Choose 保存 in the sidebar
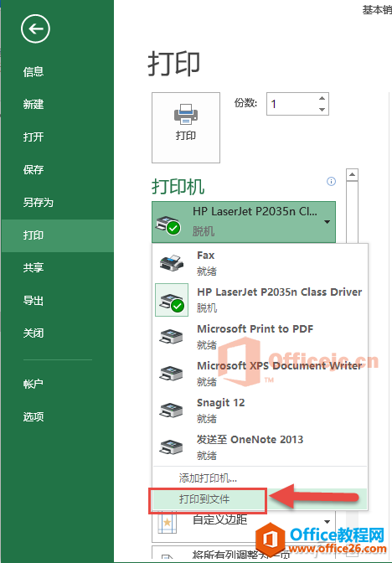Screen dimensions: 392x563 click(34, 170)
